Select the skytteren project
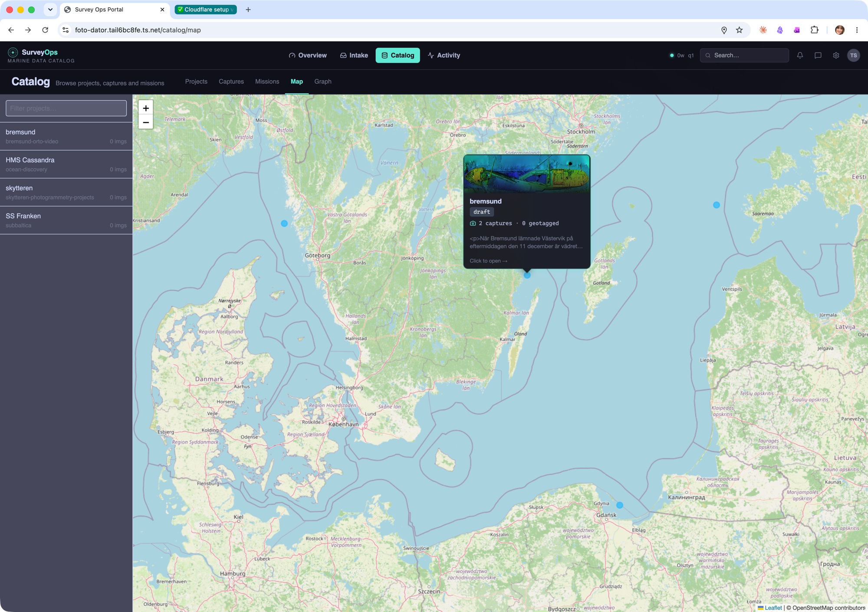The image size is (868, 612). [x=66, y=192]
